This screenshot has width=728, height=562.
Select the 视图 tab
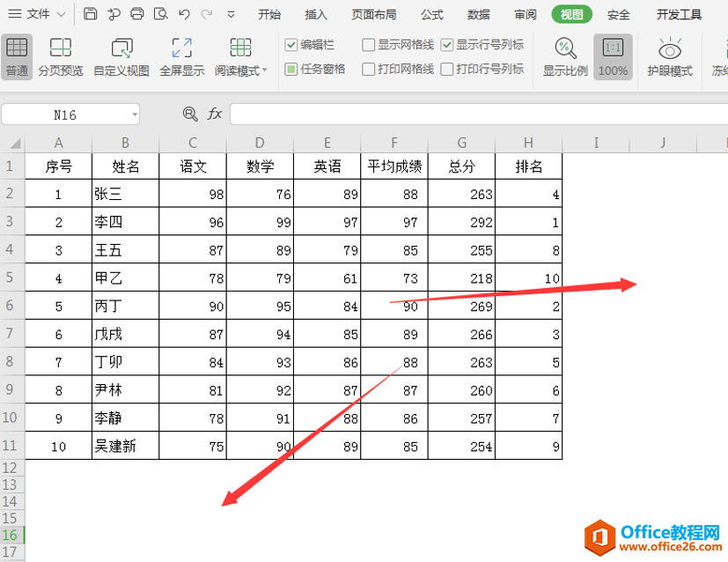(x=571, y=15)
